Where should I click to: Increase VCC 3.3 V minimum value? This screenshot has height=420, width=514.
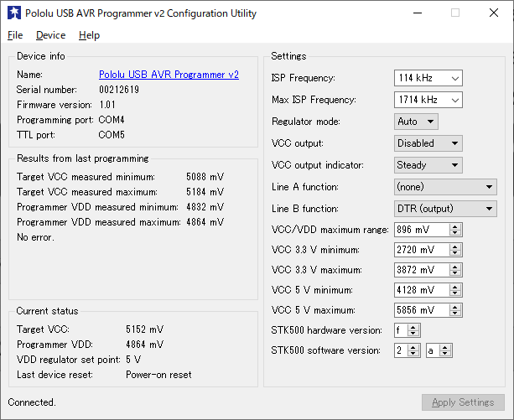(455, 246)
